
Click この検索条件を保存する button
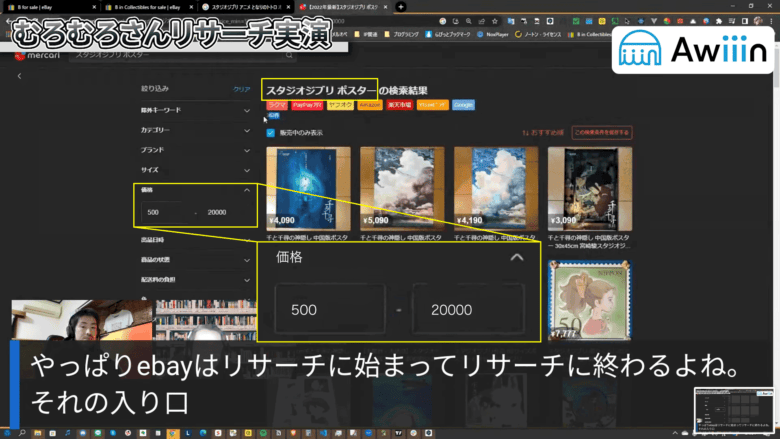coord(602,133)
